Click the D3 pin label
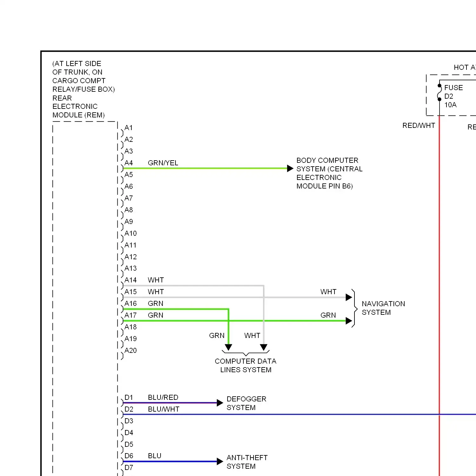The image size is (476, 476). click(129, 421)
